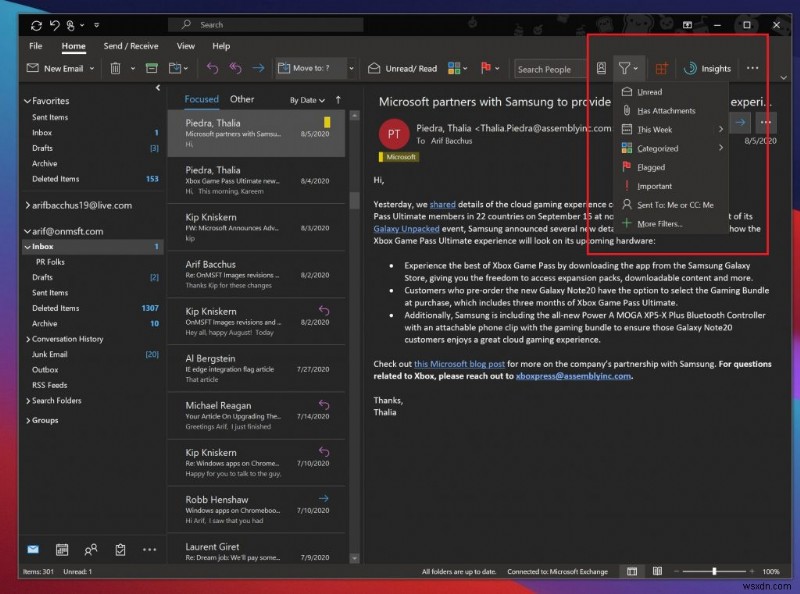Click the New Email button
Viewport: 800px width, 594px height.
tap(58, 69)
